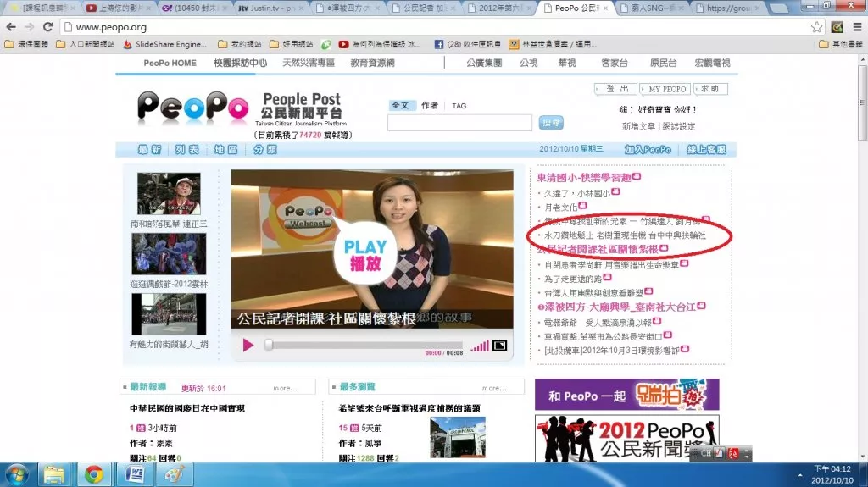Switch to the Justin.tv browser tab
The image size is (868, 487).
click(x=270, y=8)
